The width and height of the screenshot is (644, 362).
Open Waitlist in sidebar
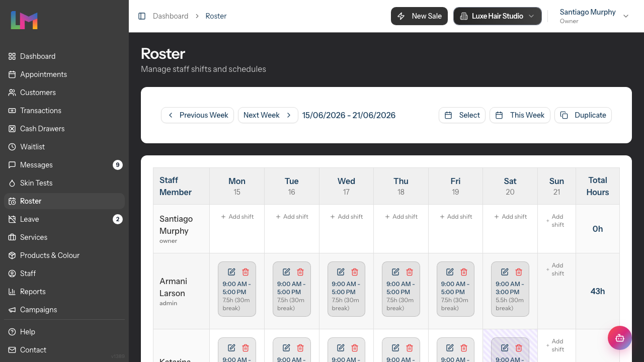(64, 147)
